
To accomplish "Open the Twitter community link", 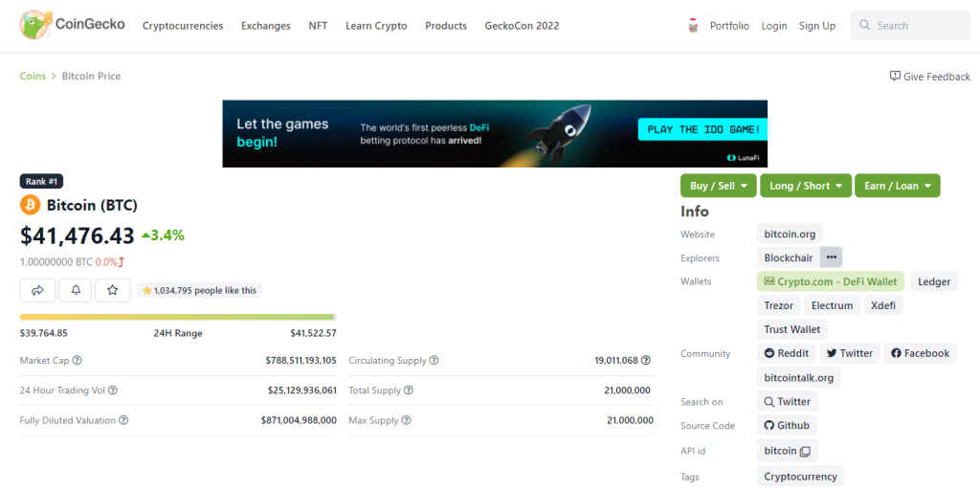I will 850,353.
